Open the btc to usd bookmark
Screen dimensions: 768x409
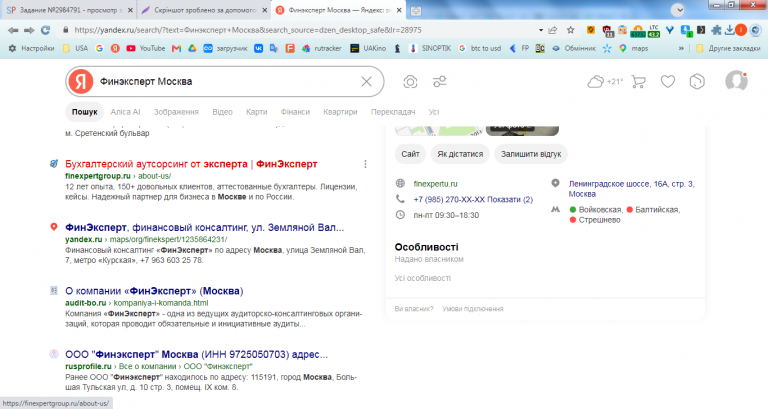click(x=480, y=48)
